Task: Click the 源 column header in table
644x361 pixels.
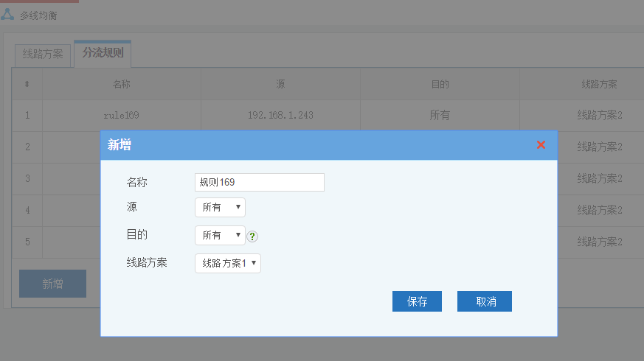Action: point(280,84)
